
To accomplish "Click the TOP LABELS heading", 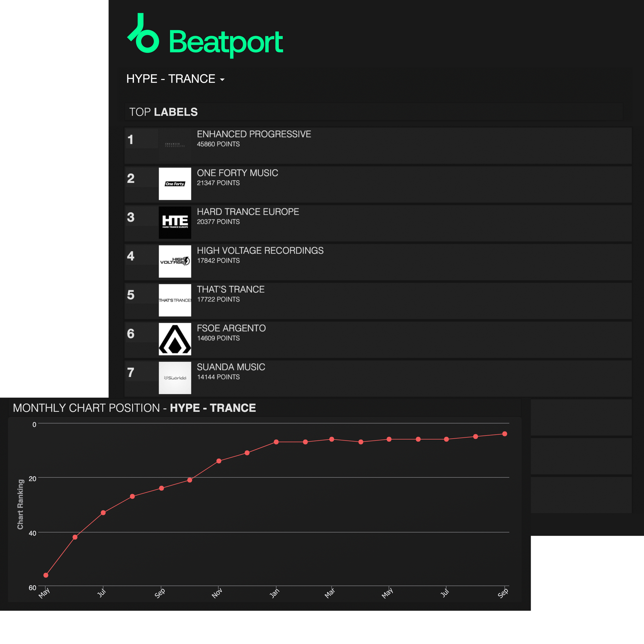I will (x=163, y=112).
